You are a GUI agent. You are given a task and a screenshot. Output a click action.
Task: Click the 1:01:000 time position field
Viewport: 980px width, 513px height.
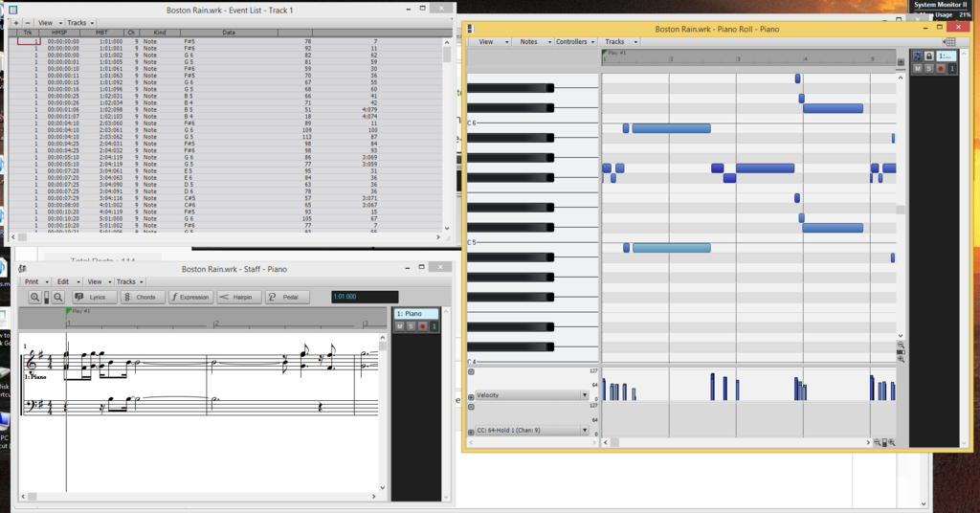(365, 297)
